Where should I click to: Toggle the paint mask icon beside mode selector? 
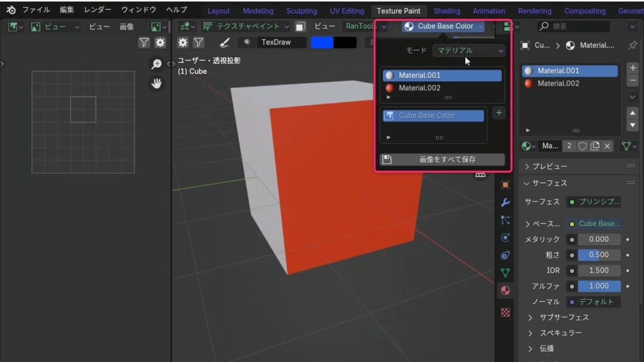(300, 26)
